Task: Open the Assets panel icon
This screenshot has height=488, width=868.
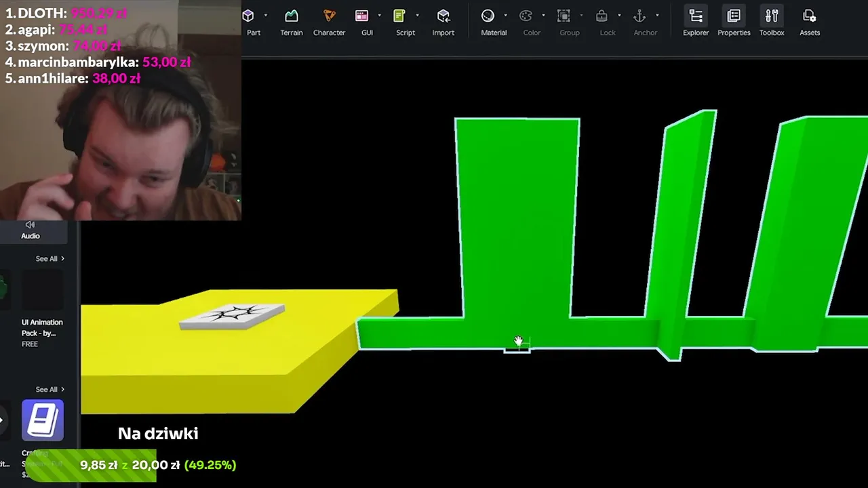Action: [810, 16]
